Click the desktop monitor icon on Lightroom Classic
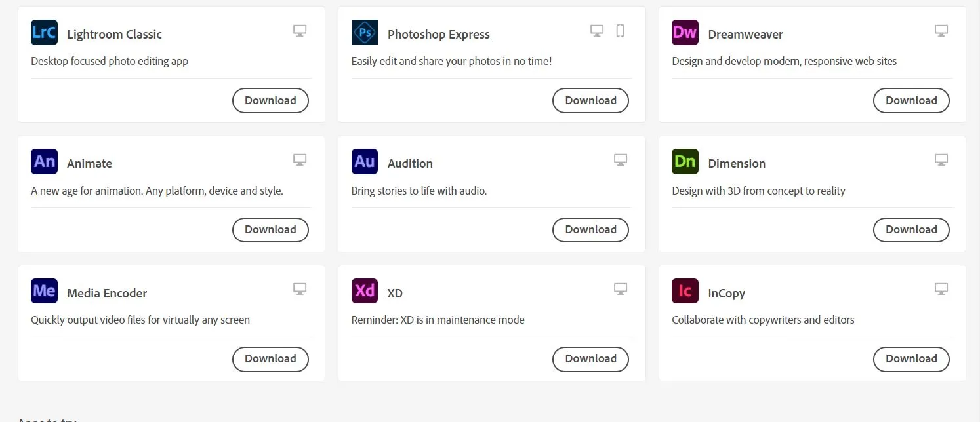 pyautogui.click(x=300, y=31)
